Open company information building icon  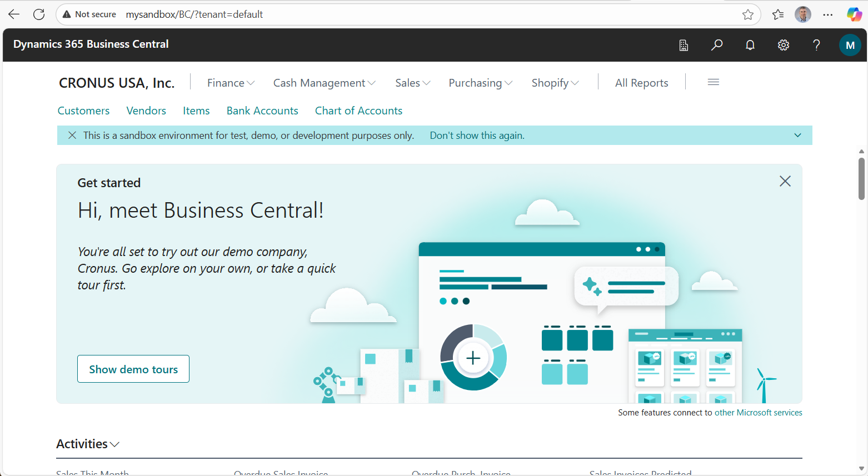coord(684,45)
